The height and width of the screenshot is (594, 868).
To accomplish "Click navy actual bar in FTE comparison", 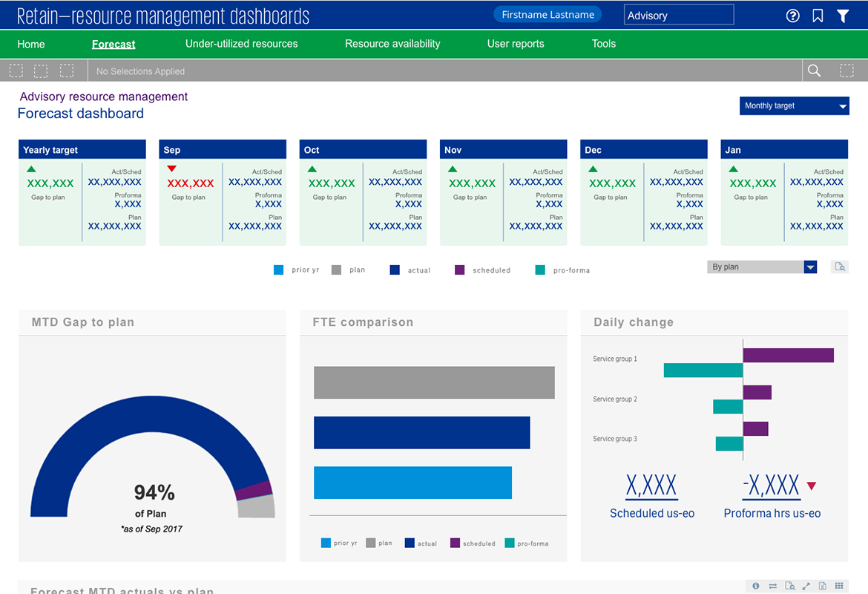I will pyautogui.click(x=422, y=433).
